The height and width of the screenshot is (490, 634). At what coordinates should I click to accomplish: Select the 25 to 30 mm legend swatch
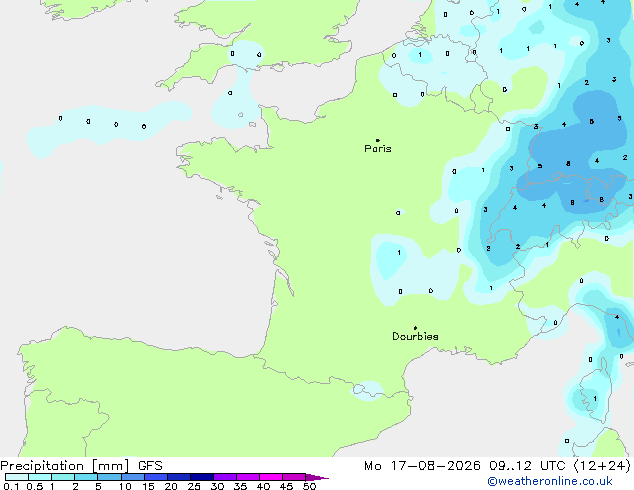click(x=202, y=477)
